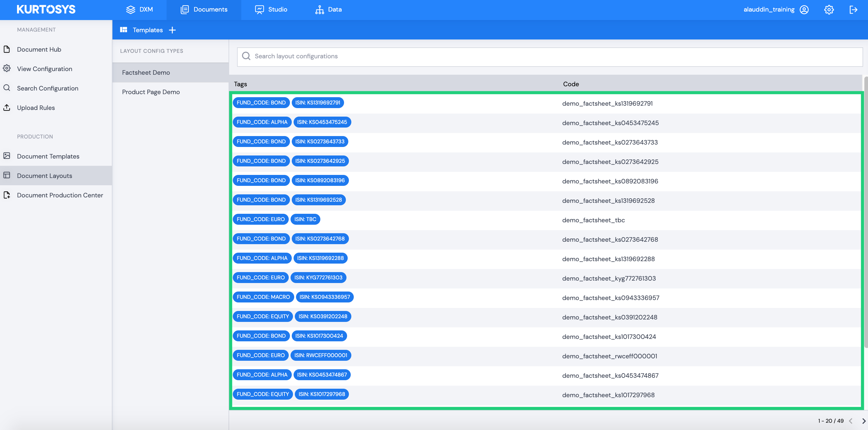Click the Studio monitor icon
Image resolution: width=868 pixels, height=430 pixels.
pos(259,9)
